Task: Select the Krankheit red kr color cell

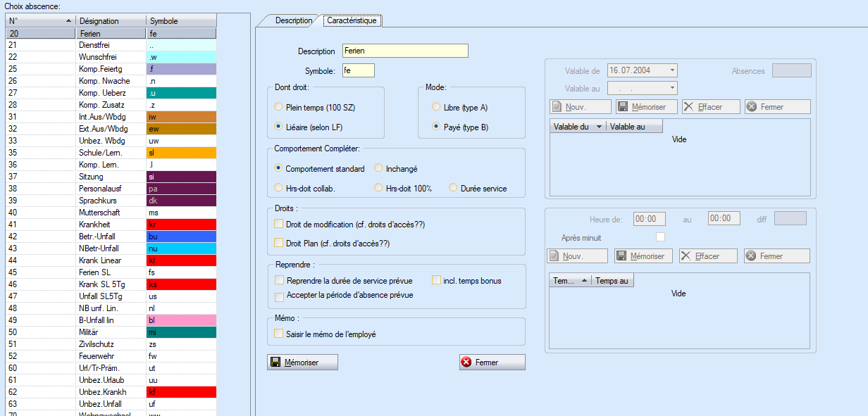Action: (x=181, y=224)
